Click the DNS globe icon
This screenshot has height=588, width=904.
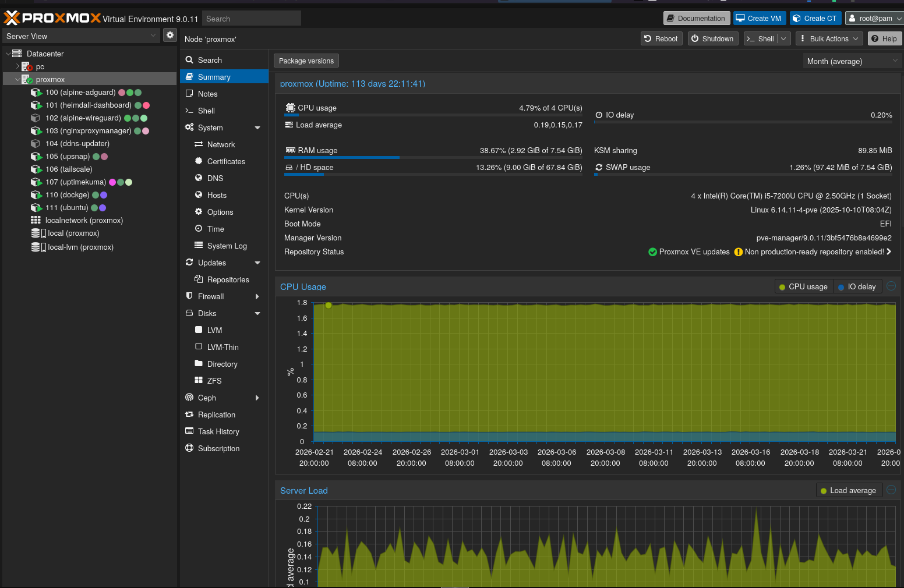[x=199, y=178]
